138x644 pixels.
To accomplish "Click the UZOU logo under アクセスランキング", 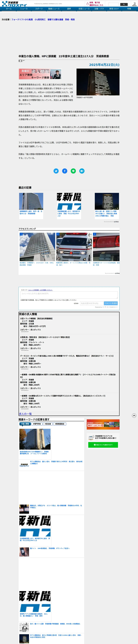I will pyautogui.click(x=117, y=273).
